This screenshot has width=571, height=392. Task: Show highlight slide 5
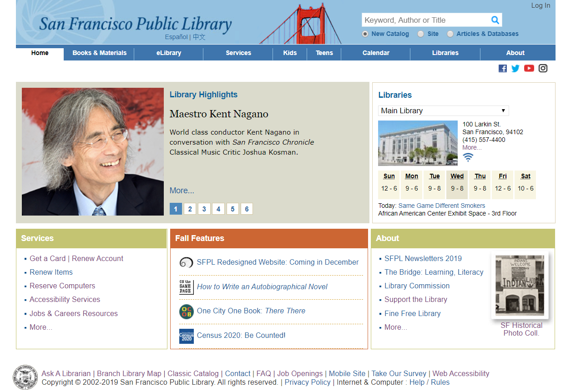pos(232,209)
